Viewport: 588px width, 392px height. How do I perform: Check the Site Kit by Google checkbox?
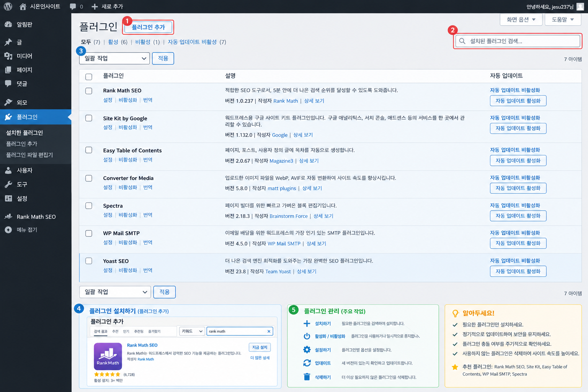tap(89, 118)
